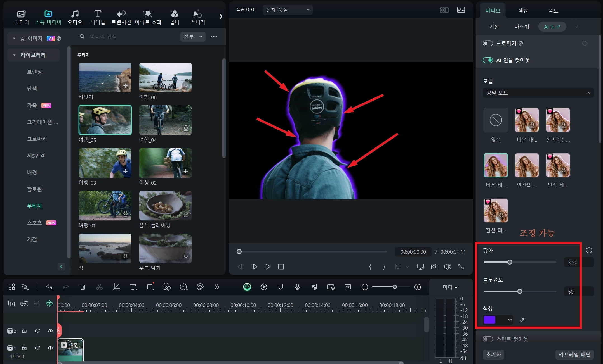603x364 pixels.
Task: Click the purple 색상 swatch
Action: 489,320
